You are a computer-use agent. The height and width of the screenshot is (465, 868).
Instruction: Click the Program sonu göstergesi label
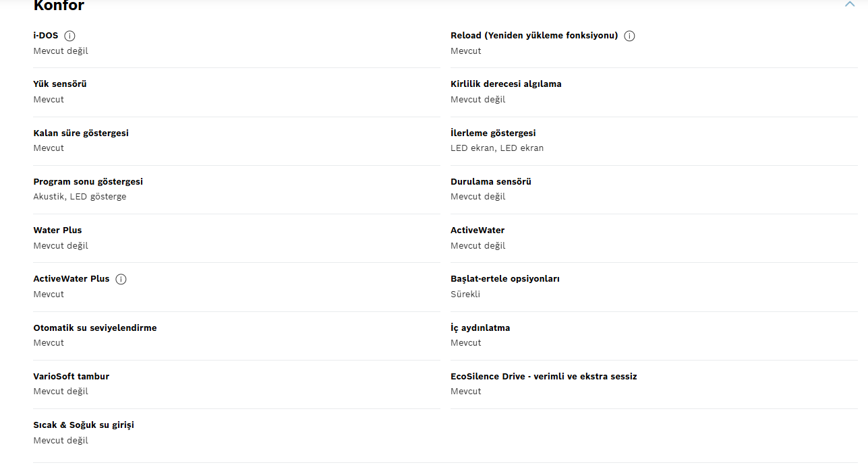coord(88,181)
